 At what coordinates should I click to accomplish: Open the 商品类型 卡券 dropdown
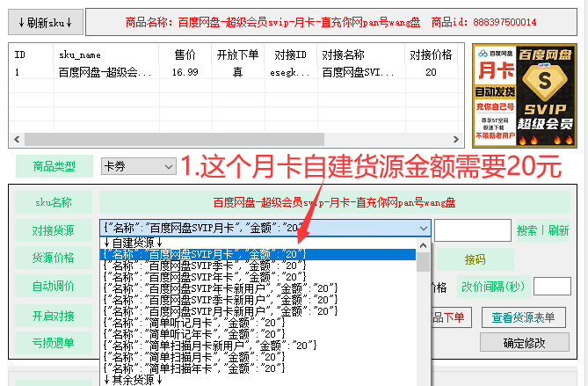(x=138, y=166)
